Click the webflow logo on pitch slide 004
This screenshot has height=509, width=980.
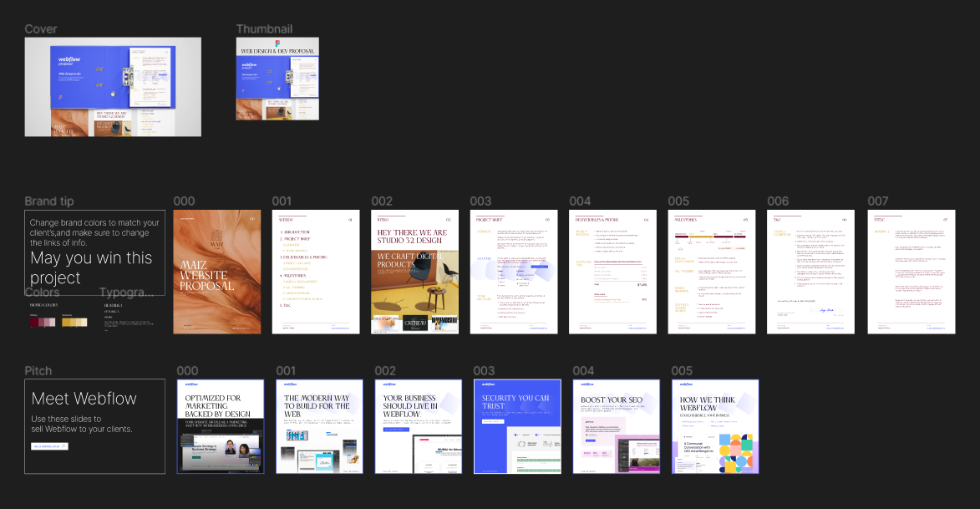coord(586,384)
